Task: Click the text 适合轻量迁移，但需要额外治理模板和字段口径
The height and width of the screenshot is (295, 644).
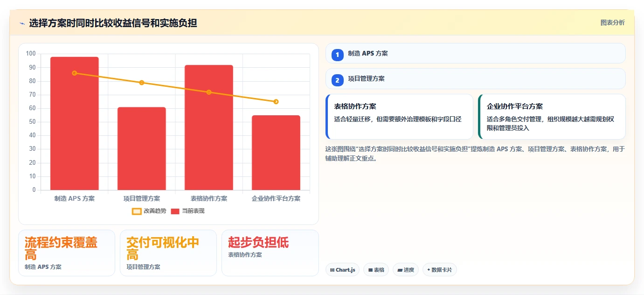Action: coord(398,119)
